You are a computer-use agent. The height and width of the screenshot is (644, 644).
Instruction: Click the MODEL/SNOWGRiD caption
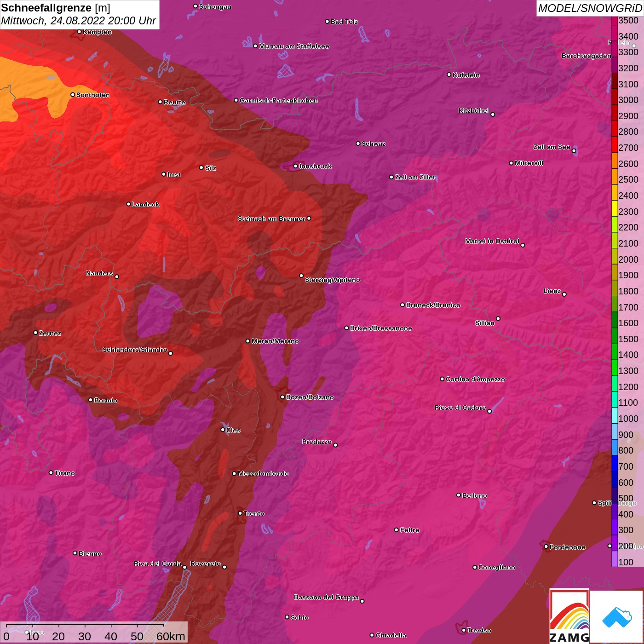(x=590, y=8)
